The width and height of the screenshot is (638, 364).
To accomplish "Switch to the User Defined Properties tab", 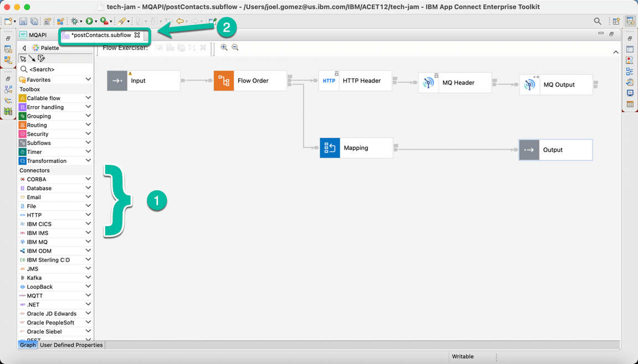I will (x=70, y=345).
